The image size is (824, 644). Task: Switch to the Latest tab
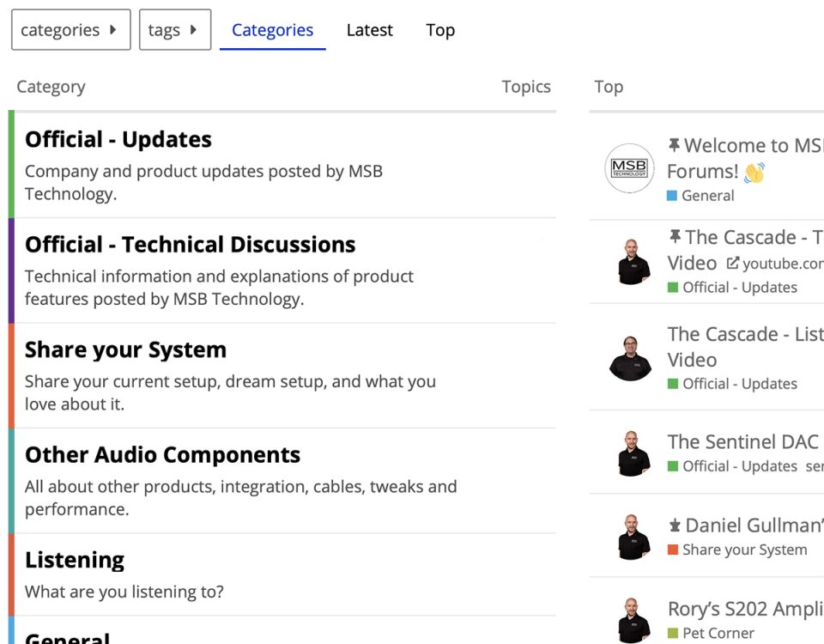click(x=369, y=30)
